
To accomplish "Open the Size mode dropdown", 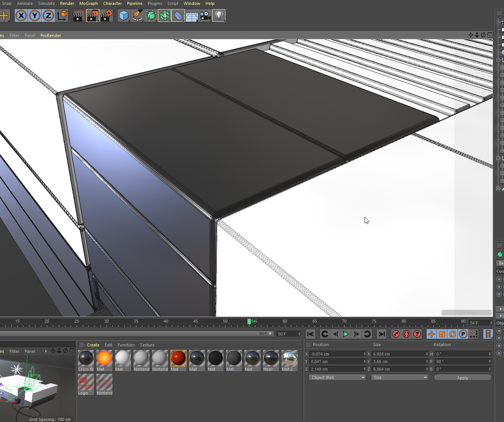I will pos(400,377).
